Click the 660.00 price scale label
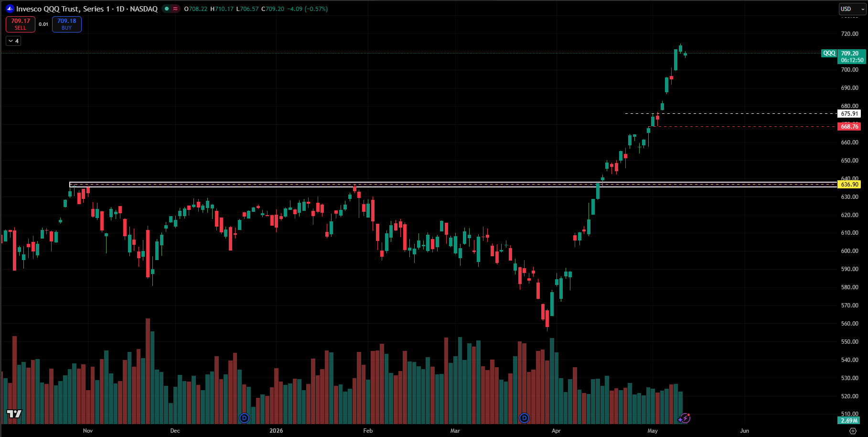The height and width of the screenshot is (437, 868). [850, 142]
